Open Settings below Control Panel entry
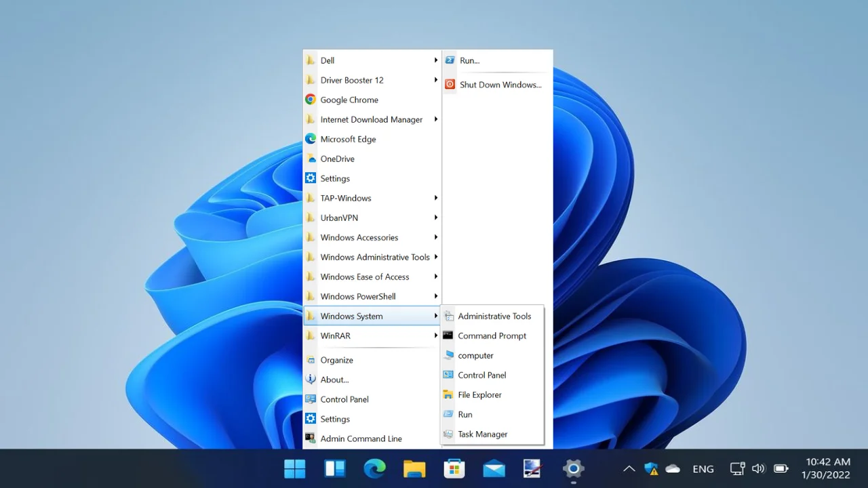The image size is (868, 488). (x=372, y=419)
